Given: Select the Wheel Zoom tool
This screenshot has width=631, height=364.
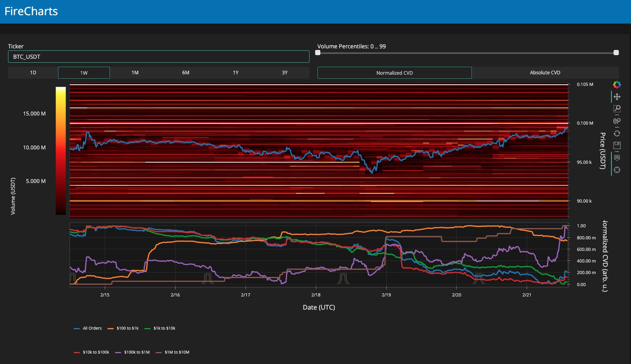Looking at the screenshot, I should [x=617, y=121].
